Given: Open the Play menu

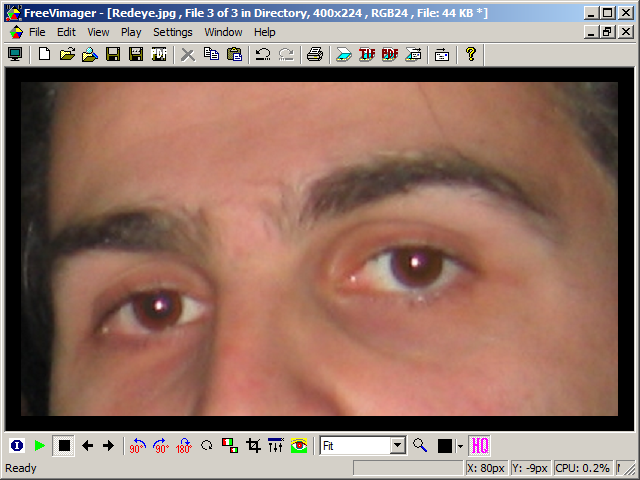Looking at the screenshot, I should click(131, 32).
